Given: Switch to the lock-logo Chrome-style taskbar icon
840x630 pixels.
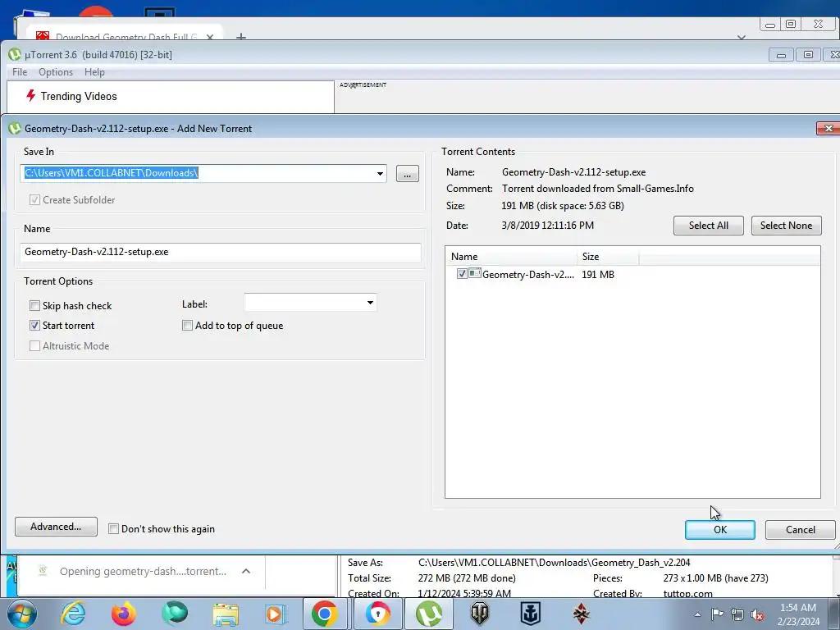Looking at the screenshot, I should coord(377,614).
